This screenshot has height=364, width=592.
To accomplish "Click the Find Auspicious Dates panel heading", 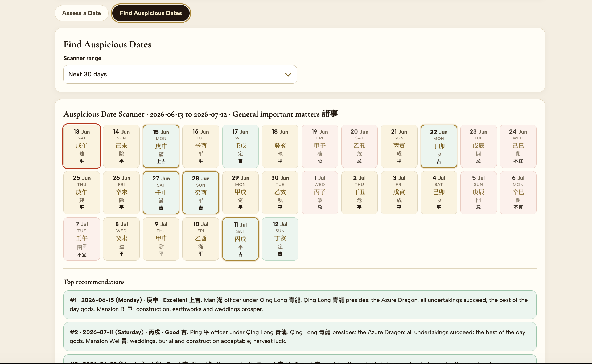I will 107,44.
